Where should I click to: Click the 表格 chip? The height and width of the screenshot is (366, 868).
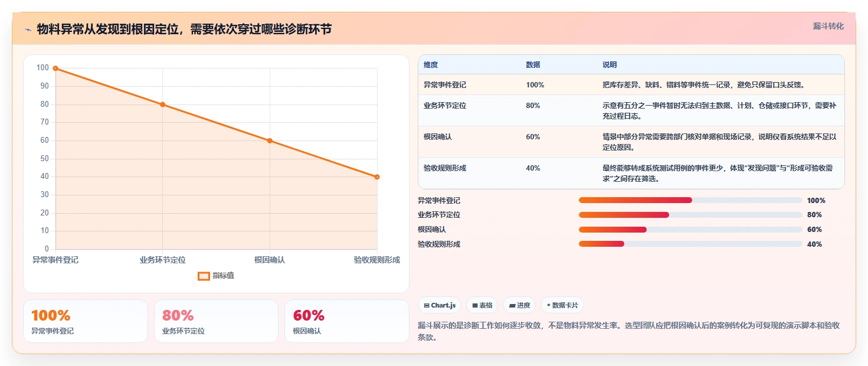coord(482,305)
